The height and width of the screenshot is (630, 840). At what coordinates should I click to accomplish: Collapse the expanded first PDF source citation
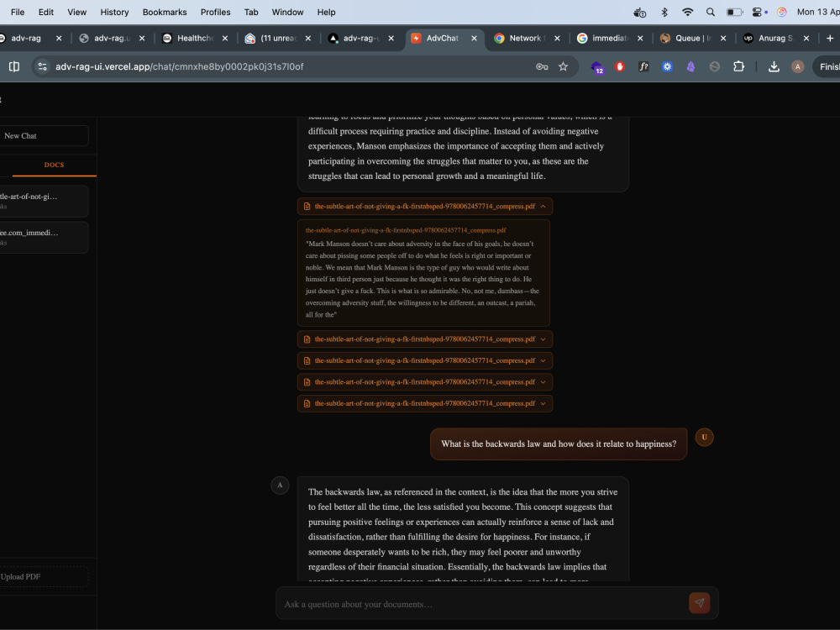425,207
